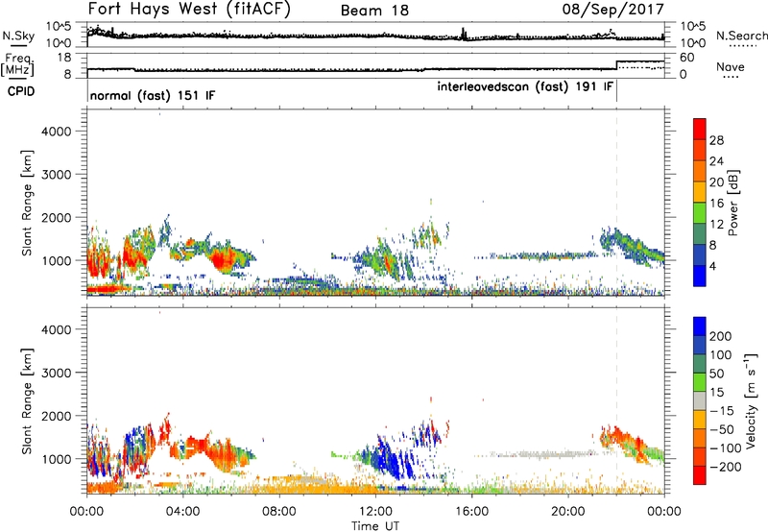
Task: Click the blue bottom of power colorbar
Action: [x=700, y=276]
